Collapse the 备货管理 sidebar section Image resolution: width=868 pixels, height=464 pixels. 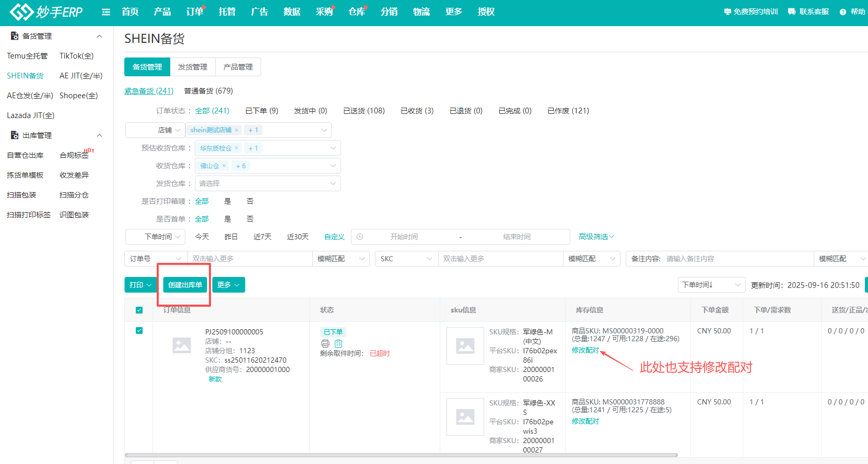click(99, 36)
